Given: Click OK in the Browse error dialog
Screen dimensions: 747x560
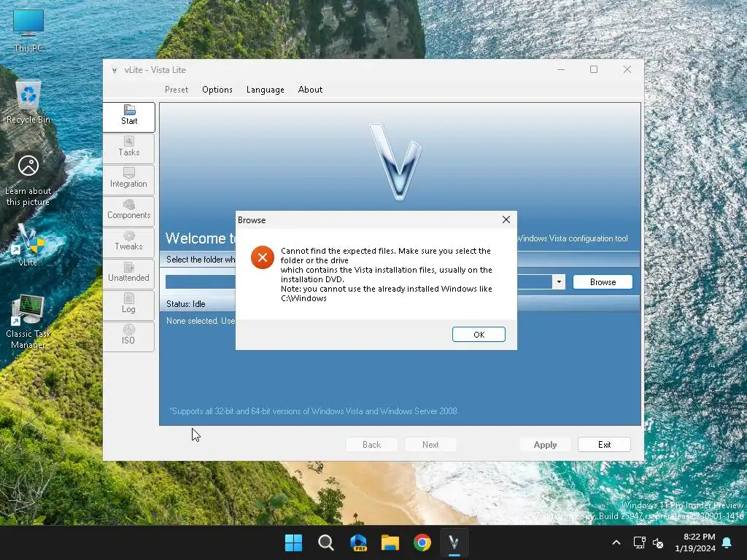Looking at the screenshot, I should pos(479,334).
